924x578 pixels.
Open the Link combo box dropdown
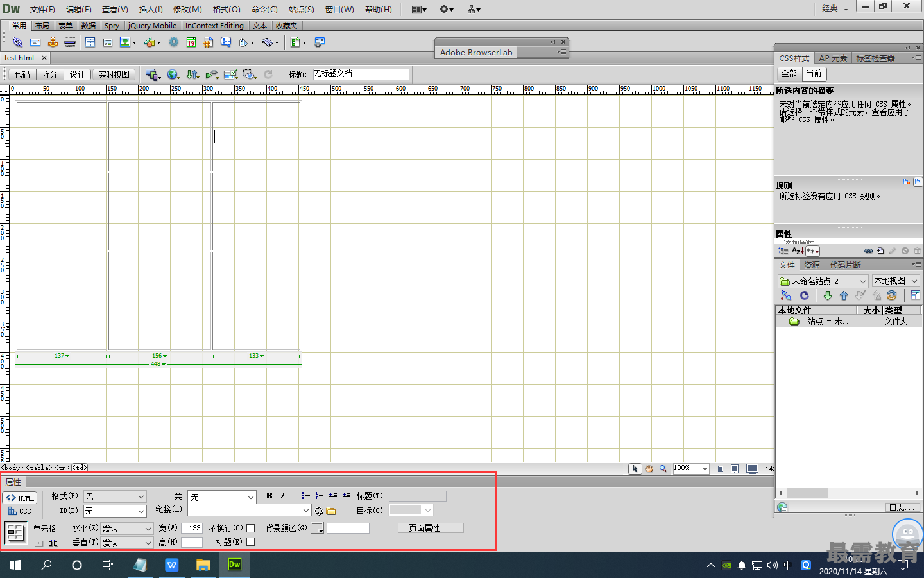tap(306, 511)
